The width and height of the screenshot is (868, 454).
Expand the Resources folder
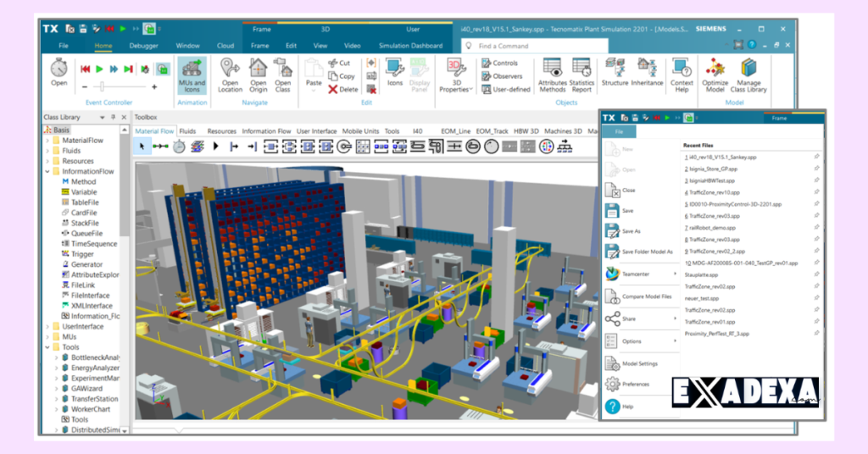[x=47, y=161]
